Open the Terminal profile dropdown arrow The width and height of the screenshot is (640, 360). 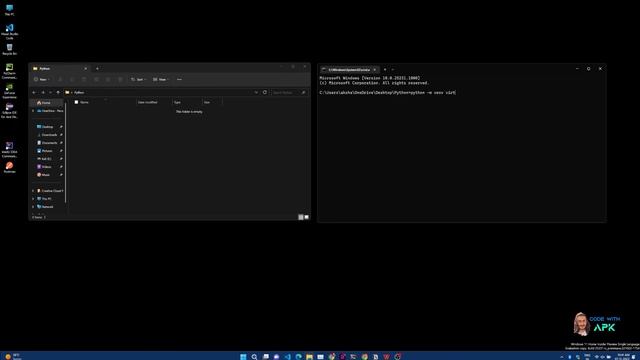[x=393, y=70]
